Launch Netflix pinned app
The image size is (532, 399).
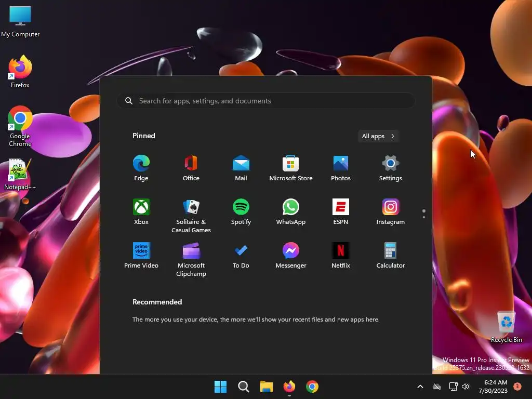341,256
